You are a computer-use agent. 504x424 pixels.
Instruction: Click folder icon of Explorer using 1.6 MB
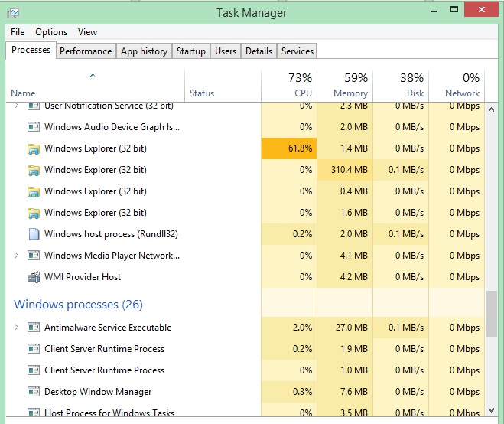click(34, 213)
